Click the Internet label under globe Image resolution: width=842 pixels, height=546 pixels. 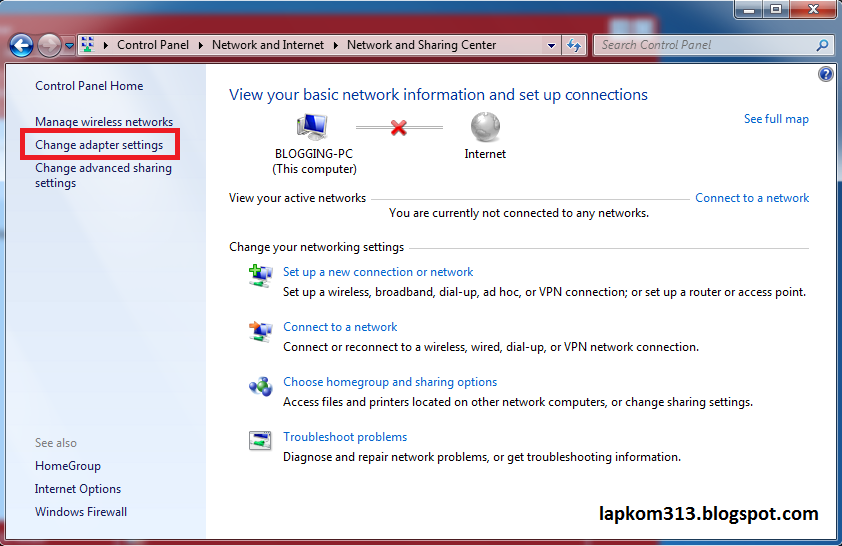(485, 154)
